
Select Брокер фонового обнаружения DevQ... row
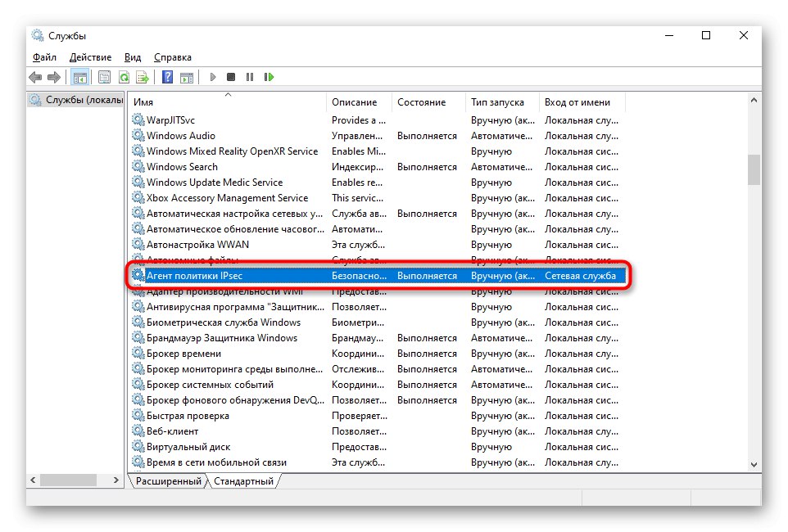click(x=378, y=400)
